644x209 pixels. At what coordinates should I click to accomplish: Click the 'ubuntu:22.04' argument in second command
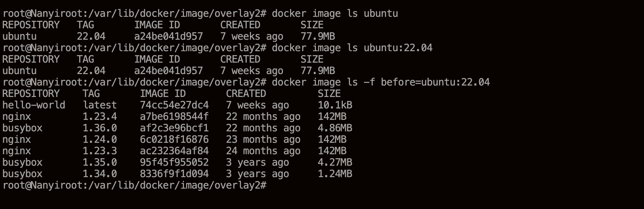tap(398, 48)
